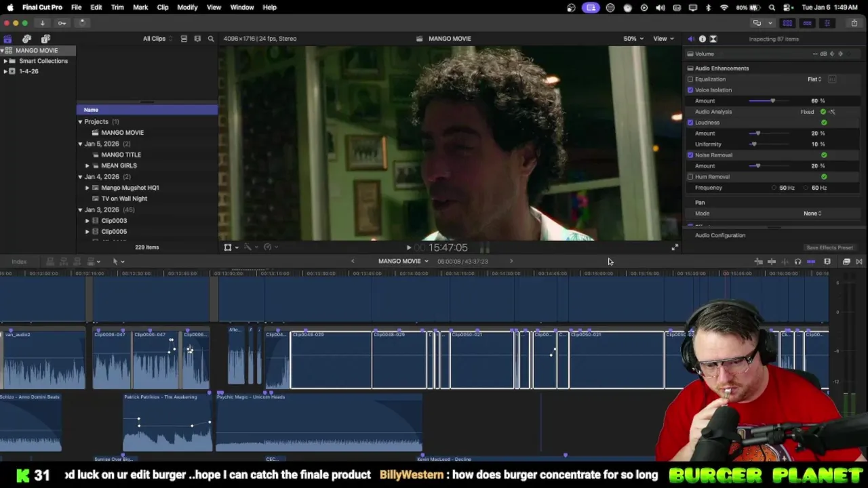Screen dimensions: 868x488
Task: Open the transitions browser icon
Action: click(859, 262)
